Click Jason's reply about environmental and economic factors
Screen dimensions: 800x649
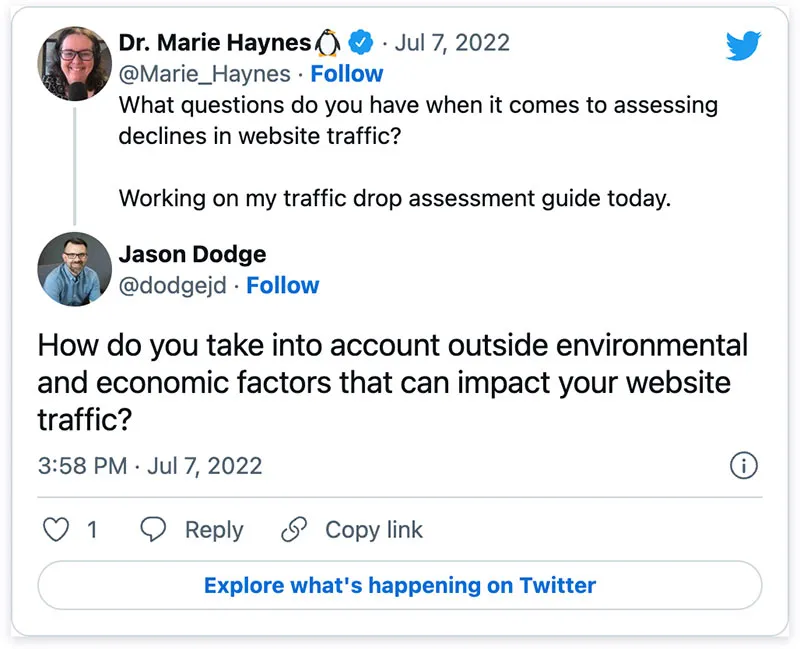coord(392,383)
